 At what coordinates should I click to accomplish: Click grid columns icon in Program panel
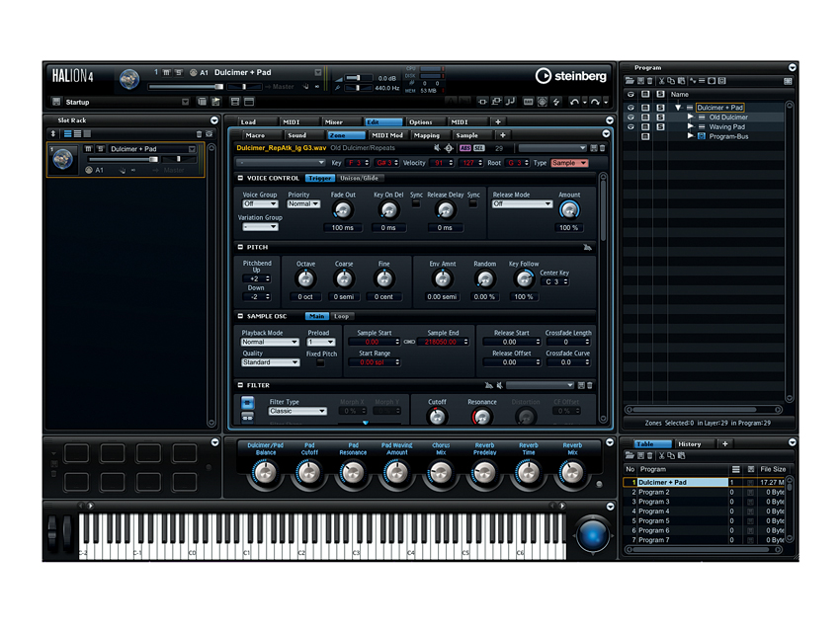pyautogui.click(x=788, y=81)
